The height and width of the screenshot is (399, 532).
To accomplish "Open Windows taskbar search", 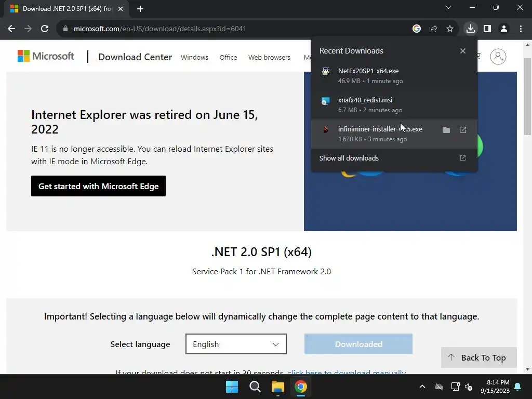I will coord(255,387).
